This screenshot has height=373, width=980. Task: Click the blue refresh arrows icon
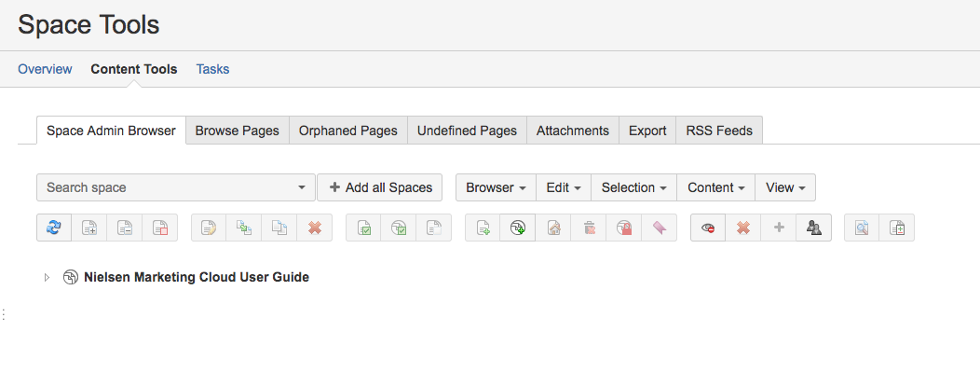(x=54, y=228)
